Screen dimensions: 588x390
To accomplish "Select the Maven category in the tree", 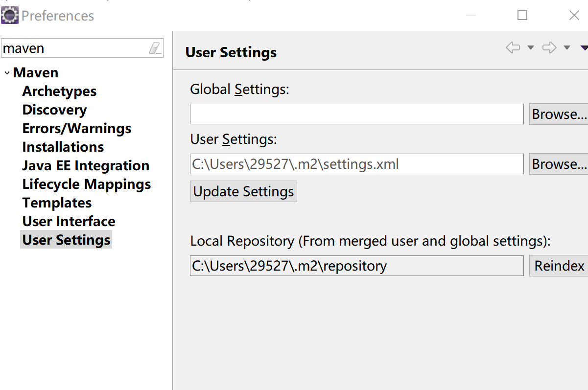I will 36,72.
